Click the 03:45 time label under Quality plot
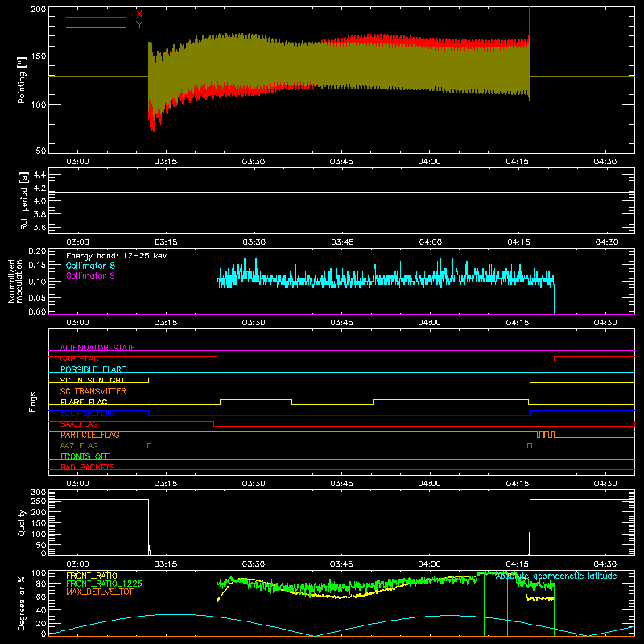Image resolution: width=644 pixels, height=644 pixels. tap(341, 564)
